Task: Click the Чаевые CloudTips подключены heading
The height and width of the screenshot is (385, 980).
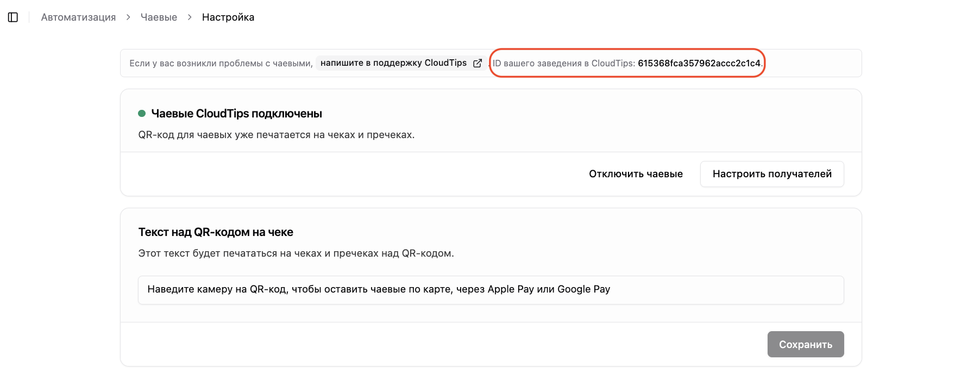Action: tap(237, 114)
